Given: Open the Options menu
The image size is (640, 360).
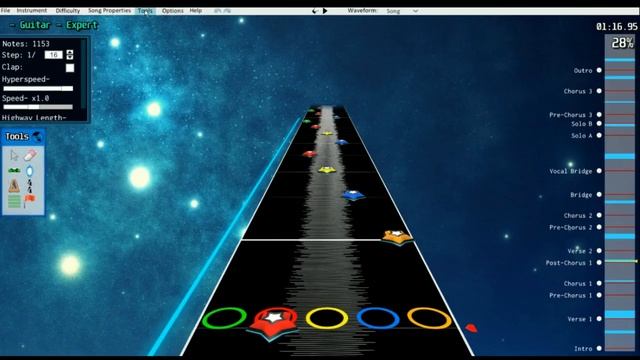Looking at the screenshot, I should (x=172, y=11).
